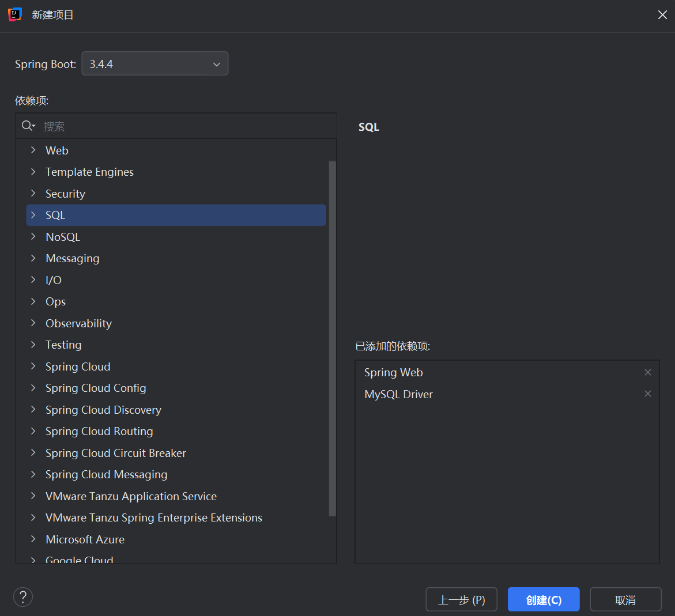The image size is (675, 616).
Task: Remove the MySQL Driver dependency
Action: coord(647,394)
